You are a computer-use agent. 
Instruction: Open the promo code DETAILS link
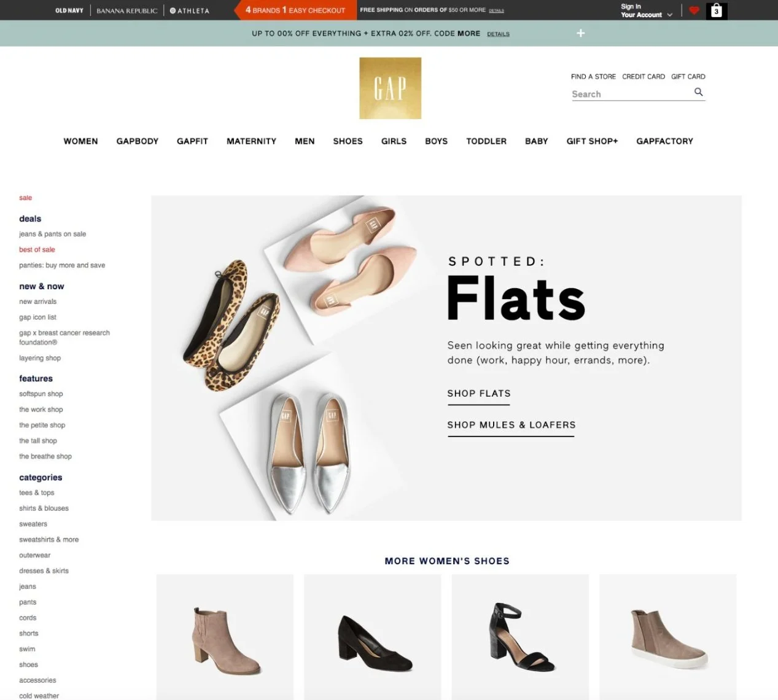click(498, 34)
